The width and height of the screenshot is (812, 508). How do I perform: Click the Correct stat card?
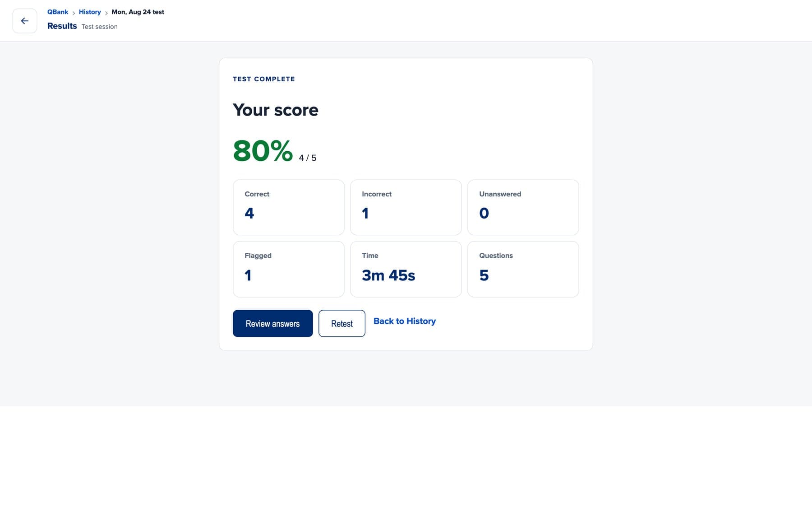tap(288, 207)
